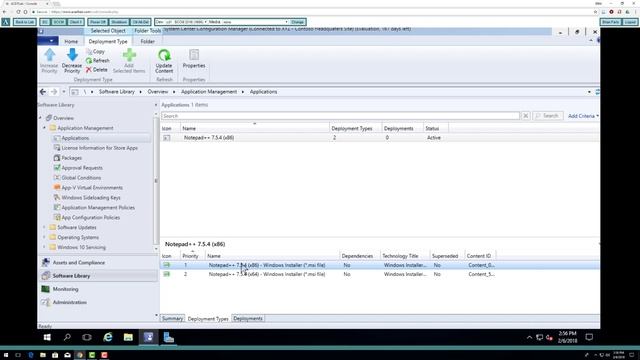
Task: Click the Ctrl-Alt-Del lab button
Action: 141,22
